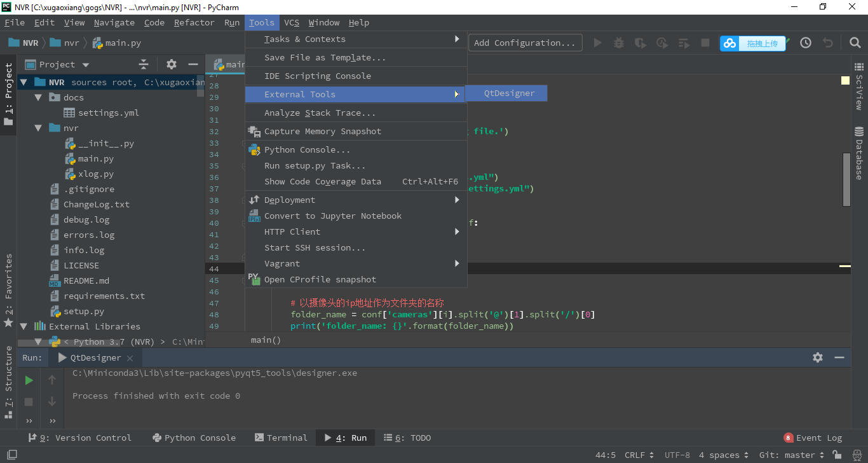
Task: Collapse External Libraries node
Action: click(x=24, y=326)
